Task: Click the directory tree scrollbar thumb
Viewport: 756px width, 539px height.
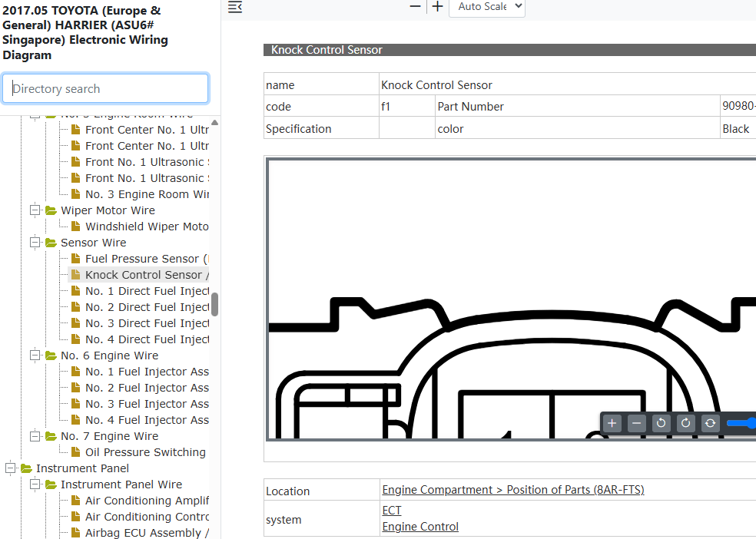Action: pos(214,304)
